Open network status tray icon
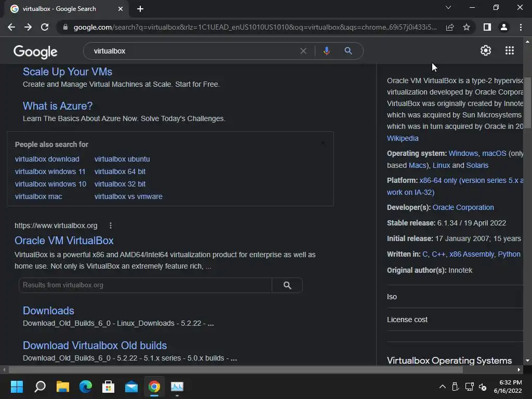532x399 pixels. pos(470,387)
